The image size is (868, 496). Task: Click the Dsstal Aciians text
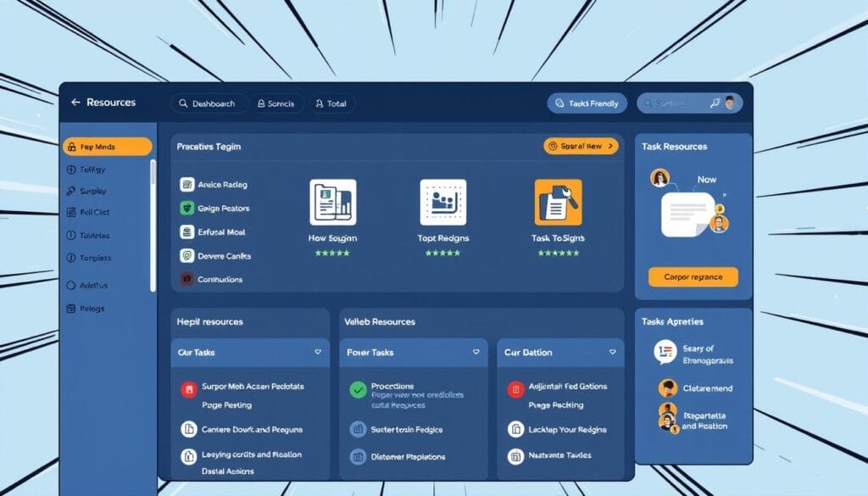227,471
